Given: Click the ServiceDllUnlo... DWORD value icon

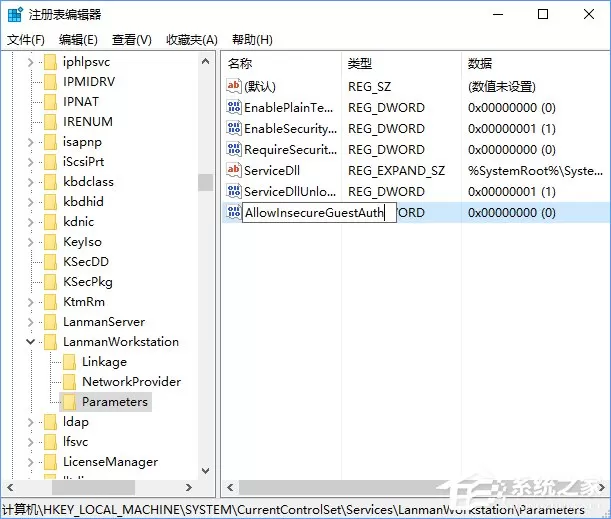Looking at the screenshot, I should click(233, 191).
